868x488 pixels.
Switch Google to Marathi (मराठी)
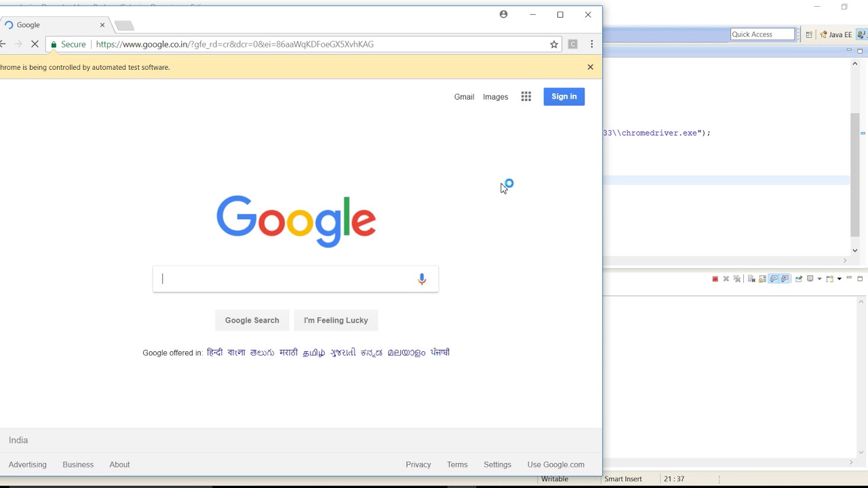[x=288, y=352]
